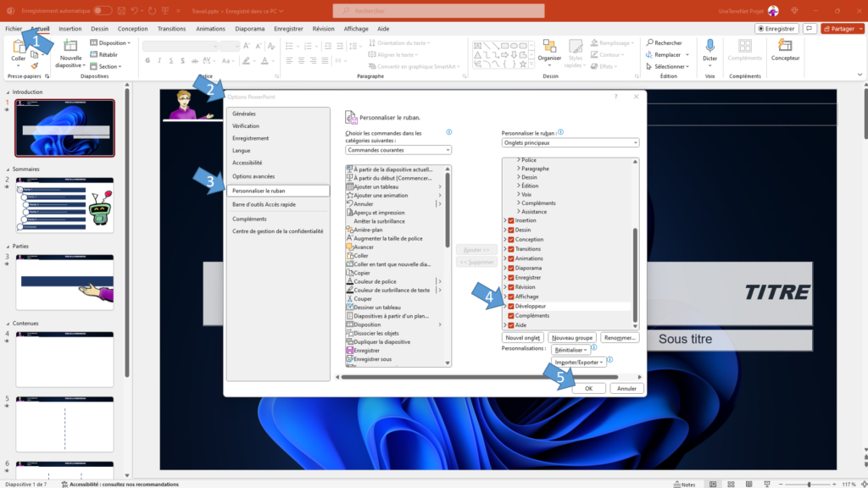Viewport: 868px width, 488px height.
Task: Click the save icon in title bar
Action: (121, 10)
